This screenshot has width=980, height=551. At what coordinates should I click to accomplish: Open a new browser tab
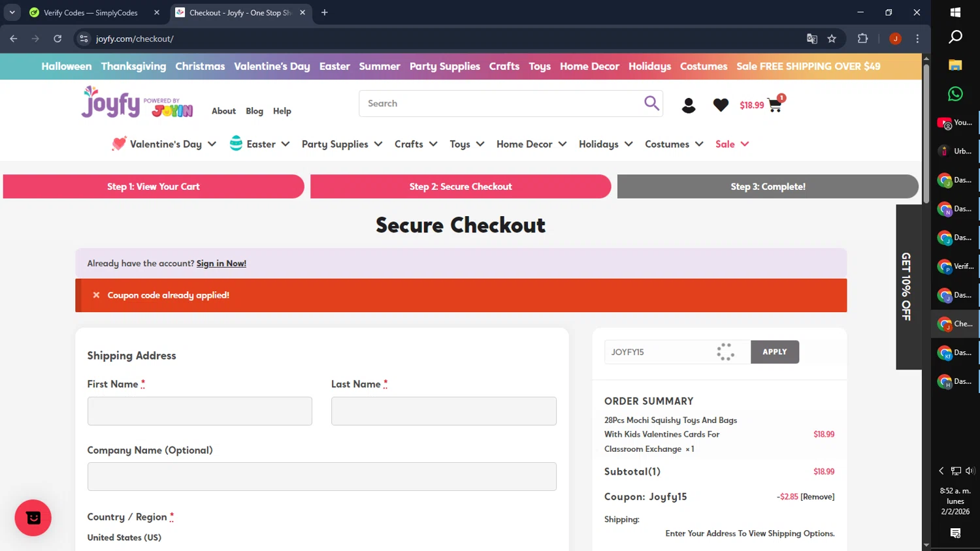click(x=325, y=12)
